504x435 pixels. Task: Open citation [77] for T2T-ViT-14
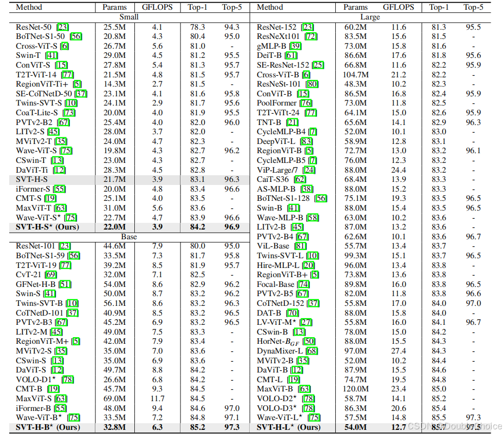point(68,75)
